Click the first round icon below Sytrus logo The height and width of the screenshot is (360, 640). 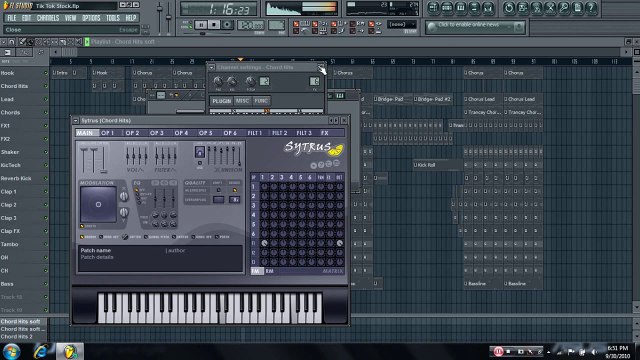click(313, 165)
